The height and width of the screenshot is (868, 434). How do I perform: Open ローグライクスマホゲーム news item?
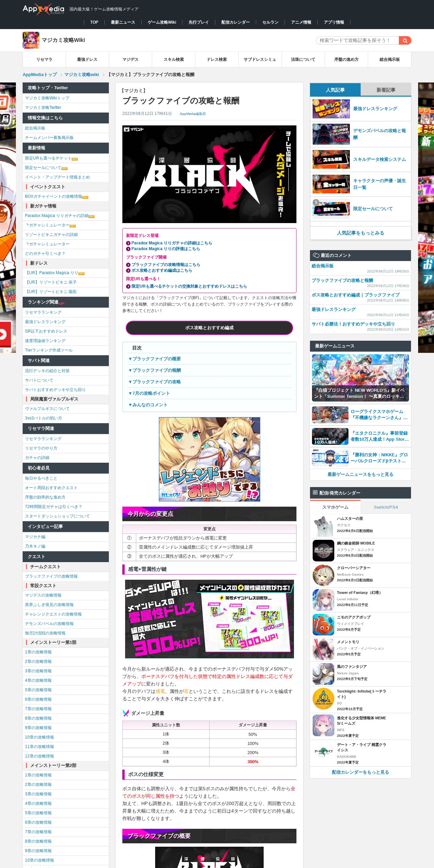(x=360, y=415)
